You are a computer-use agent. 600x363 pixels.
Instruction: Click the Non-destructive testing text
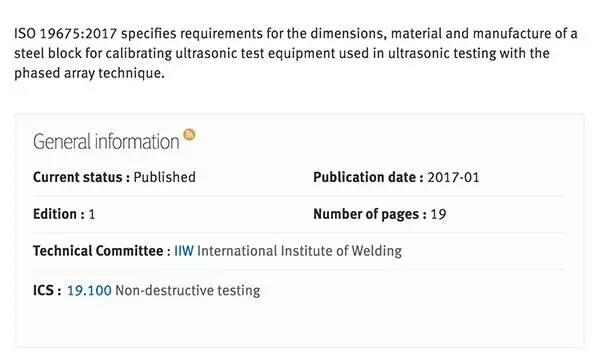click(188, 290)
